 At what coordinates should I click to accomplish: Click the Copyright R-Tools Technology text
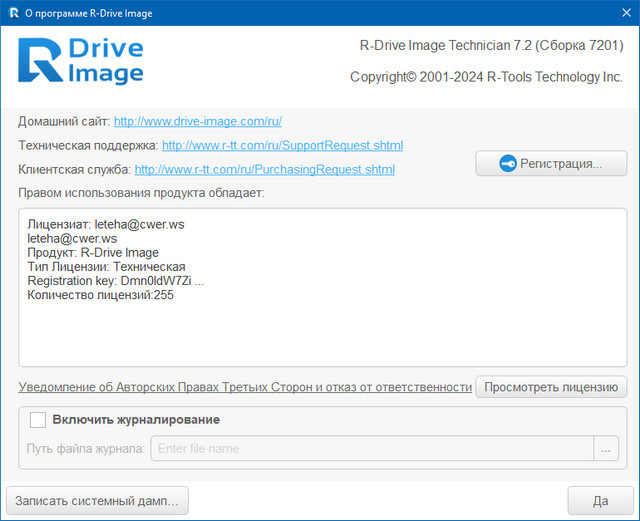click(486, 77)
